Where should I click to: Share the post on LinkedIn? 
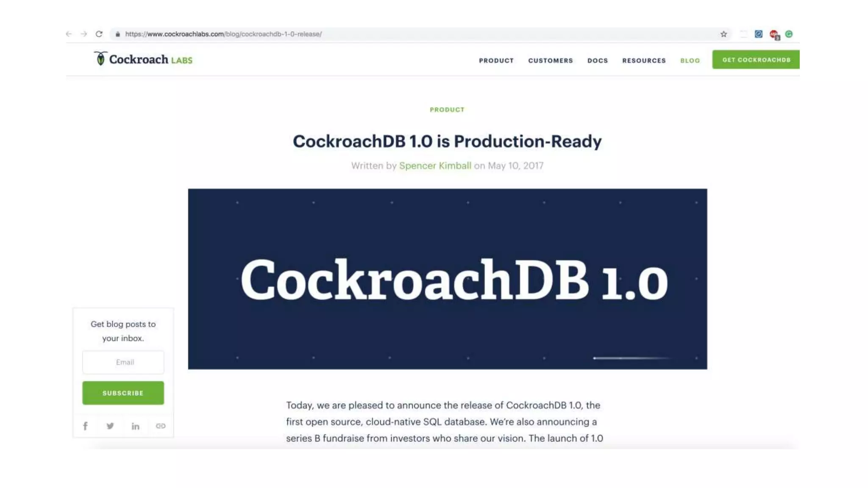(135, 426)
